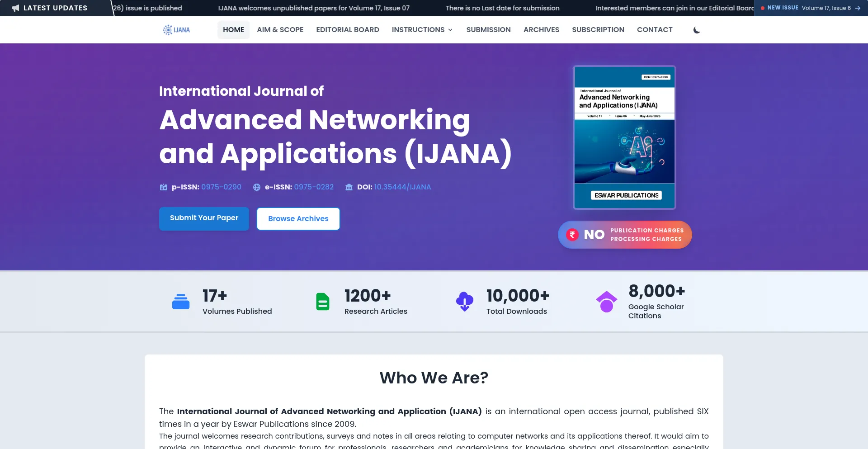This screenshot has width=868, height=449.
Task: Open the Contact page
Action: point(655,30)
